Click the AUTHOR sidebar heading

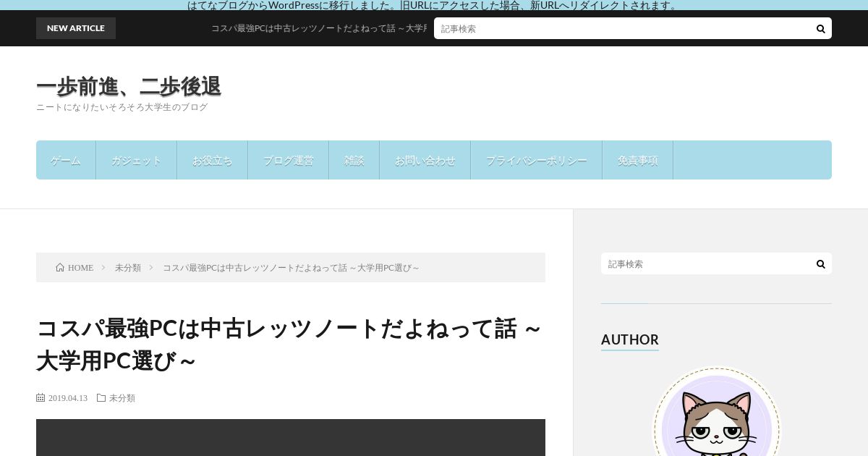(629, 339)
